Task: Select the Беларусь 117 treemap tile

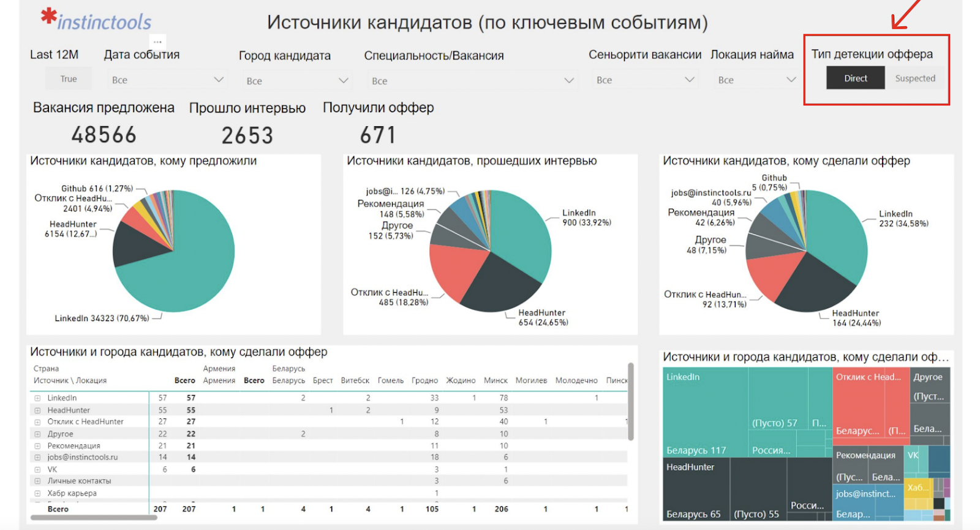Action: [705, 412]
